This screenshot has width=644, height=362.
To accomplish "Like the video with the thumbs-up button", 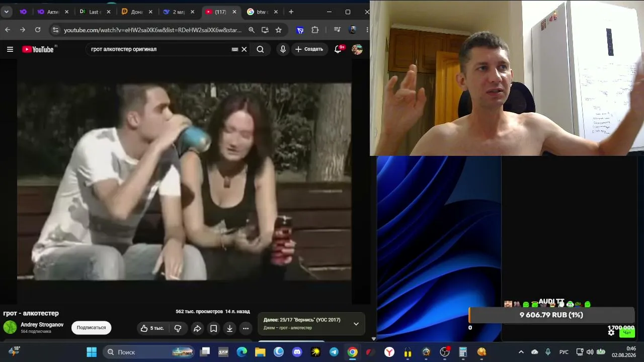I will point(152,328).
